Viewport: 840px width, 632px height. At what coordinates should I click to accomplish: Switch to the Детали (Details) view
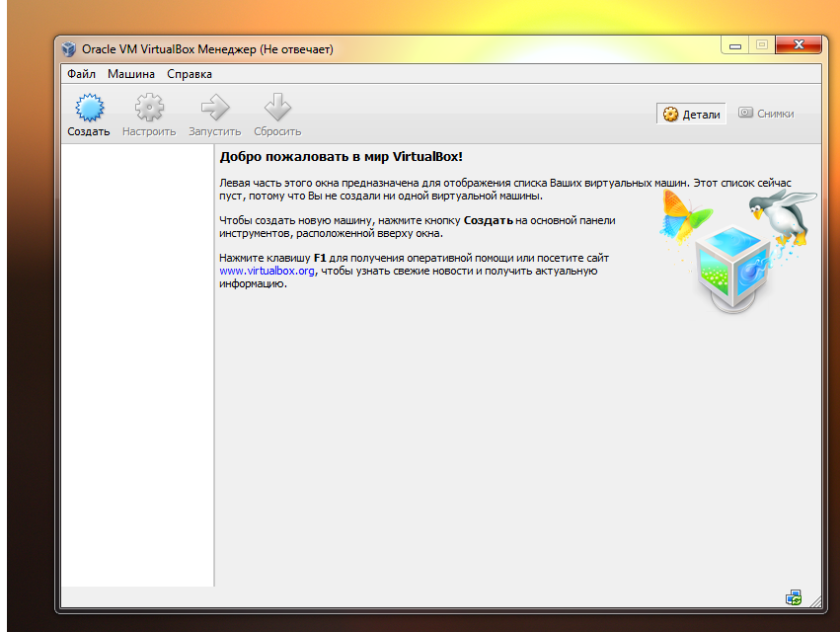click(691, 115)
